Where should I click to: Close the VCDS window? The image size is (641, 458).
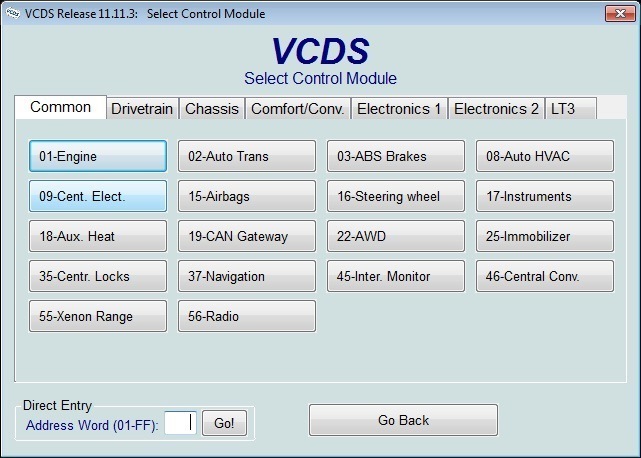620,13
